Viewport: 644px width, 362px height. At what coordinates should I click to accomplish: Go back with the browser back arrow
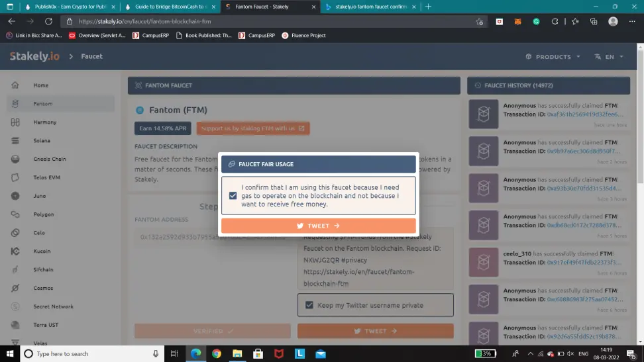[x=11, y=21]
